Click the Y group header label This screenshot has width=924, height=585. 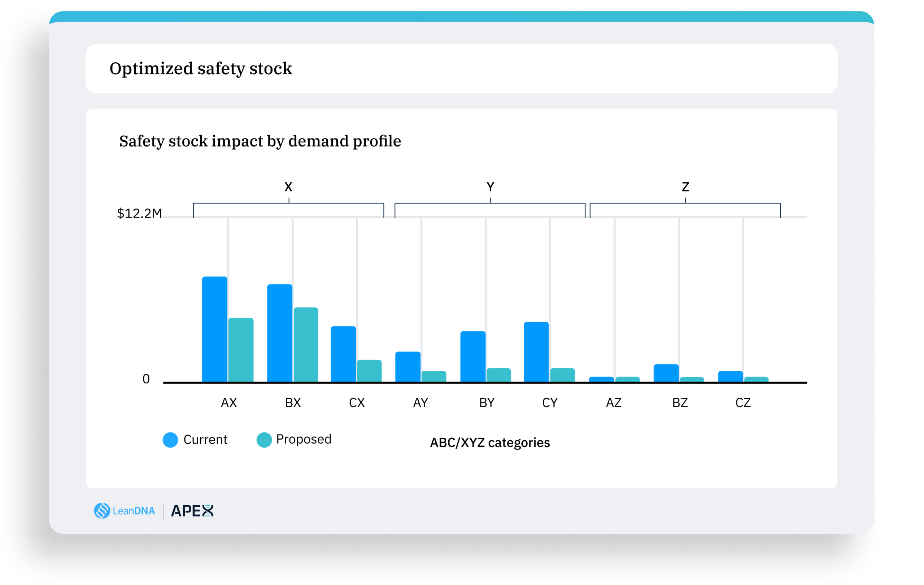[491, 187]
